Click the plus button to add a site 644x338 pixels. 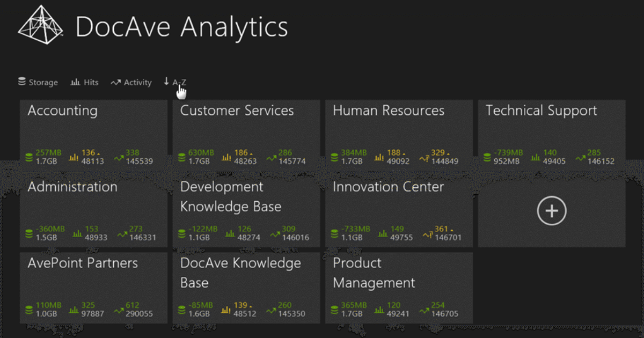pyautogui.click(x=551, y=210)
